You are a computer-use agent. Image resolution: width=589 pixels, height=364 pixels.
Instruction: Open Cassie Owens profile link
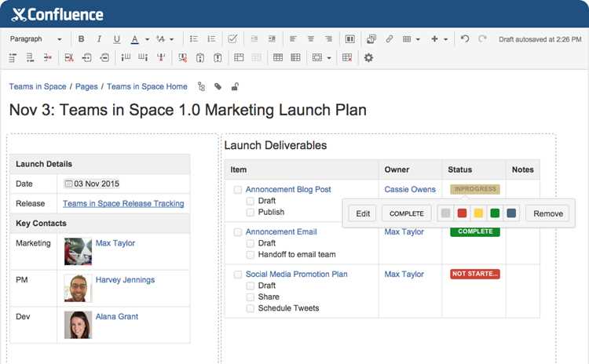tap(410, 190)
